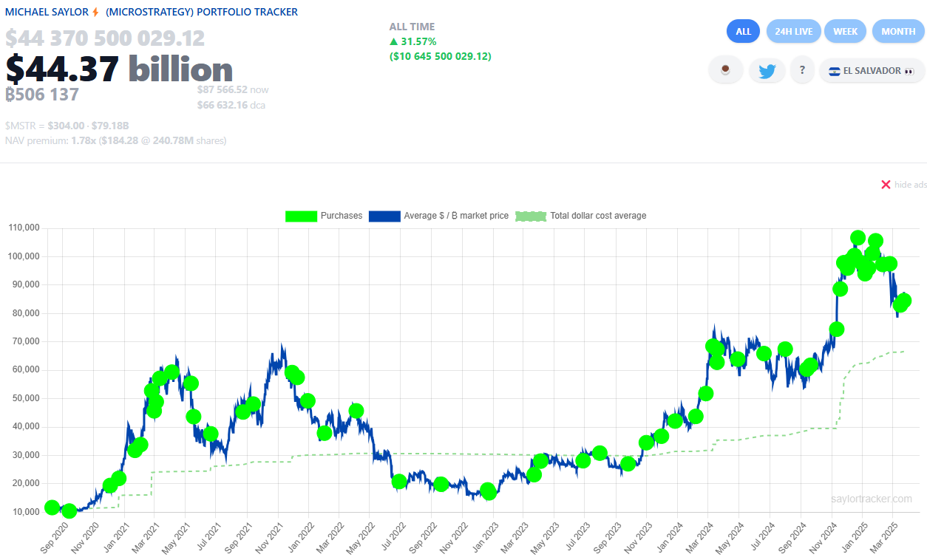Open the Twitter bird icon
Viewport: 927px width, 560px height.
point(767,70)
